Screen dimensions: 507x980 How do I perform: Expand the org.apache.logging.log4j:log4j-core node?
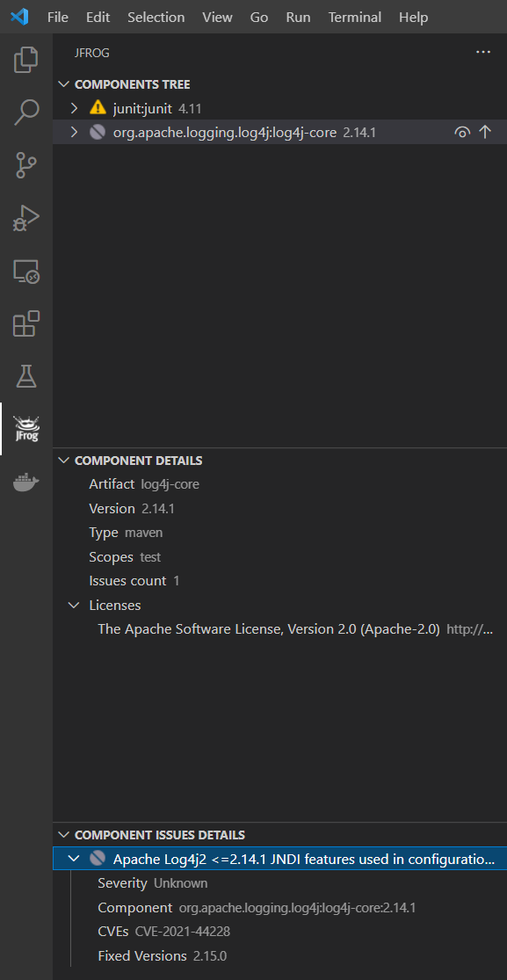coord(75,132)
